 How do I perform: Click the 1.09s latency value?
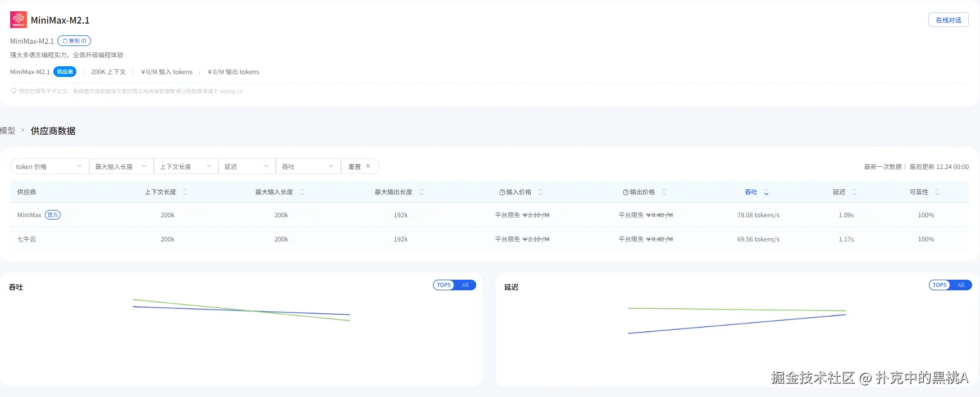846,215
